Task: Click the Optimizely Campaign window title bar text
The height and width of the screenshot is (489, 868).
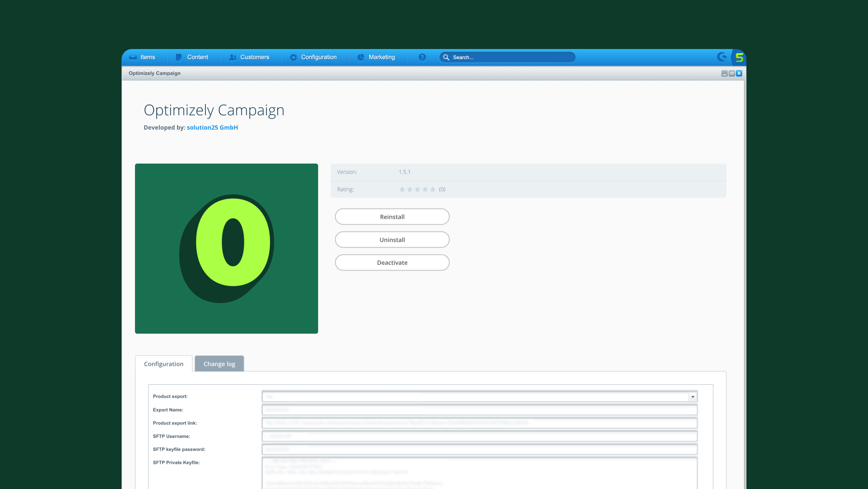Action: point(155,73)
